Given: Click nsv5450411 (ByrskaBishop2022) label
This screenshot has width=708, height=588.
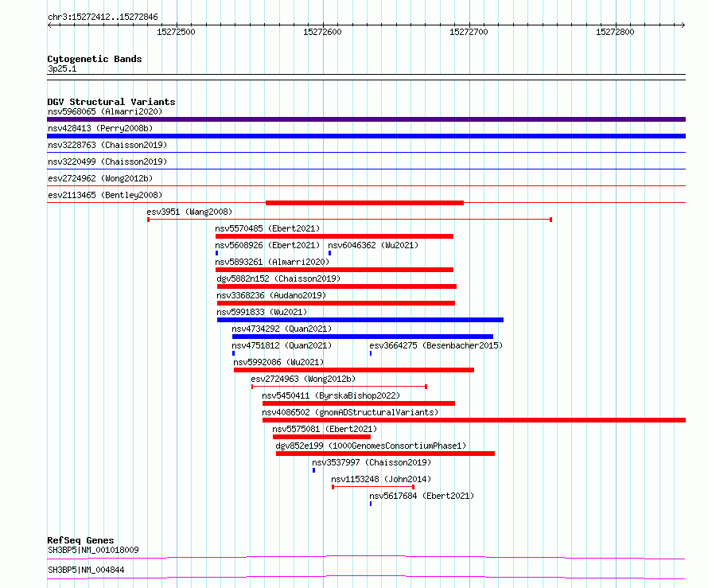Looking at the screenshot, I should (x=331, y=395).
